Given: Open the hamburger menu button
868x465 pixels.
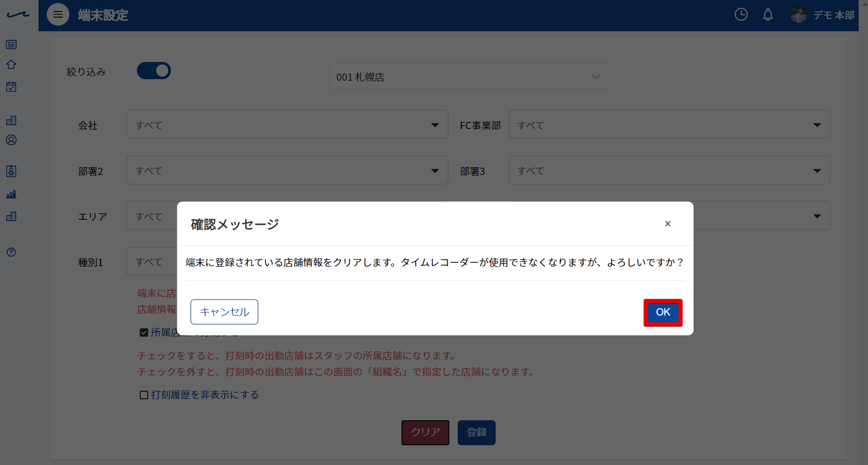Looking at the screenshot, I should tap(58, 15).
